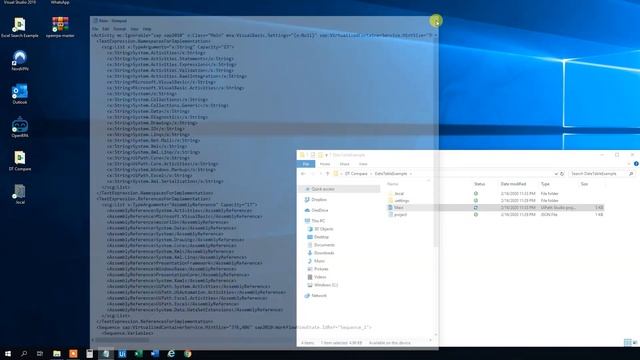This screenshot has height=360, width=640.
Task: Open Format menu in Notepad
Action: click(x=120, y=29)
